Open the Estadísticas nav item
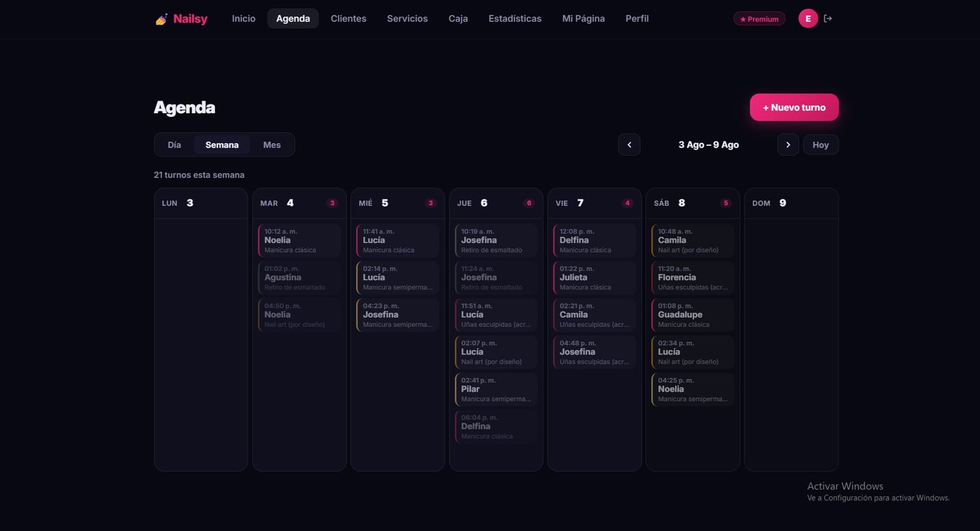The image size is (980, 531). pyautogui.click(x=515, y=19)
